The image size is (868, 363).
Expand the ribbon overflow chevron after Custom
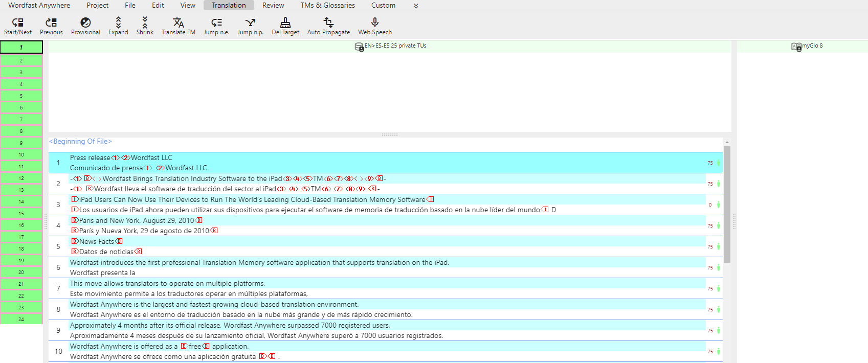(416, 6)
